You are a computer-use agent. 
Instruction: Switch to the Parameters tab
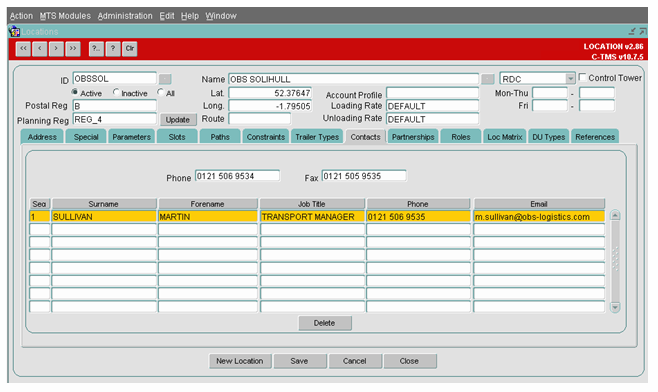point(131,137)
